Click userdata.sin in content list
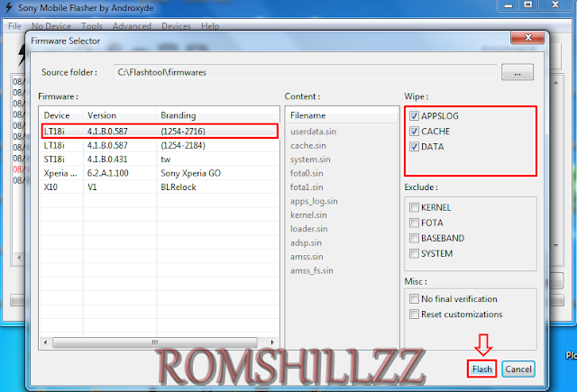577x392 pixels. pyautogui.click(x=313, y=132)
